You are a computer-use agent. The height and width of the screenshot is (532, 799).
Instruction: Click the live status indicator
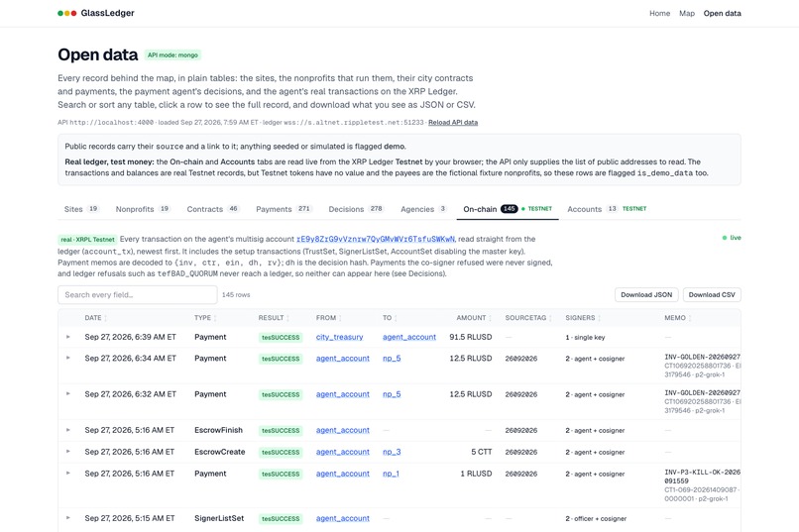pyautogui.click(x=732, y=238)
